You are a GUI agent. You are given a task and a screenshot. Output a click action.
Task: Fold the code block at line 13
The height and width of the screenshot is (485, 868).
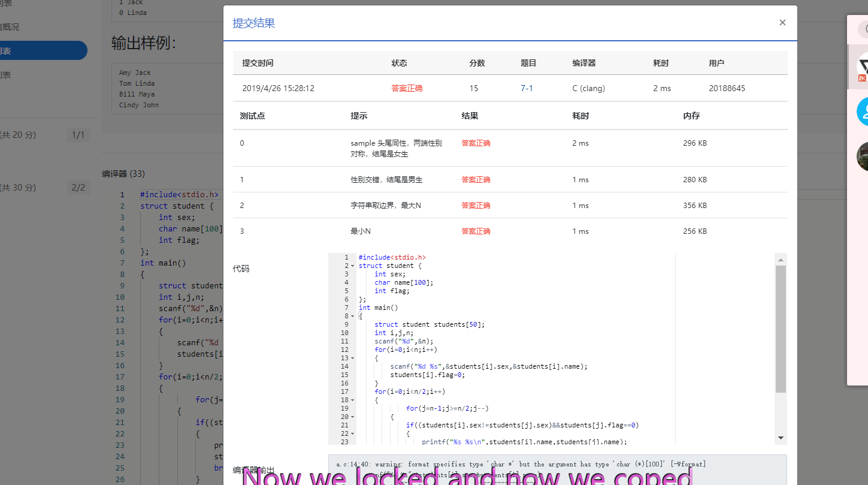click(x=352, y=358)
